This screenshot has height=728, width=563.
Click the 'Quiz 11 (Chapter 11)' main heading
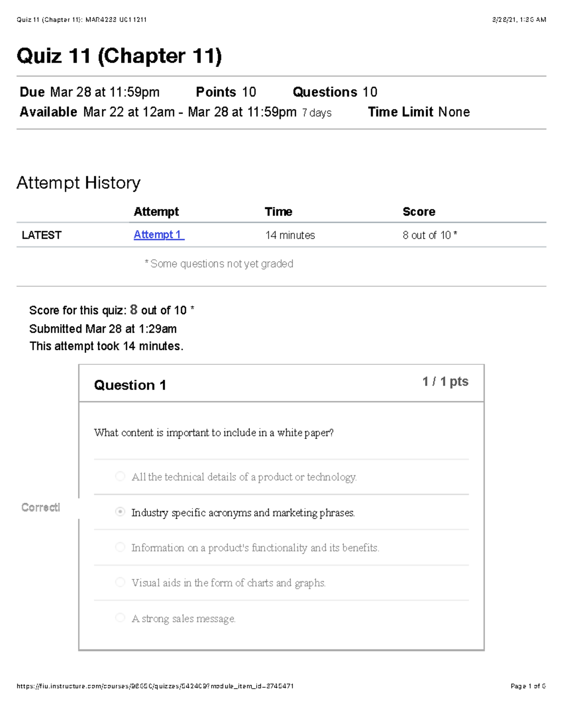119,56
